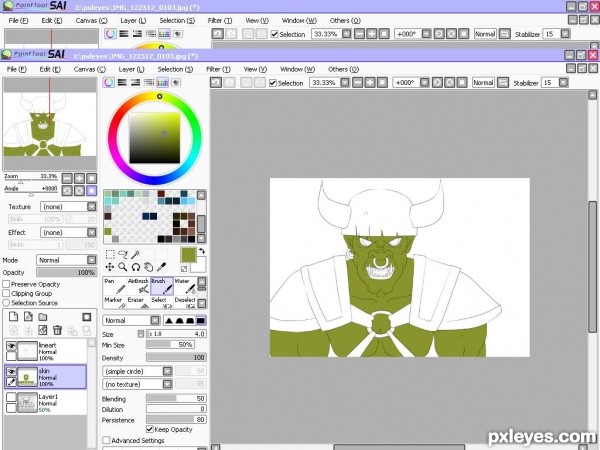The image size is (600, 450).
Task: Enable Clipping Group
Action: pos(6,293)
